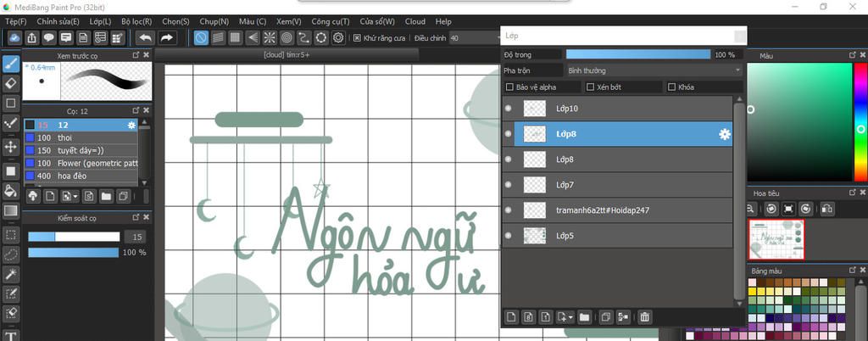Select the rectangular Selection tool
The image size is (868, 341).
click(11, 235)
